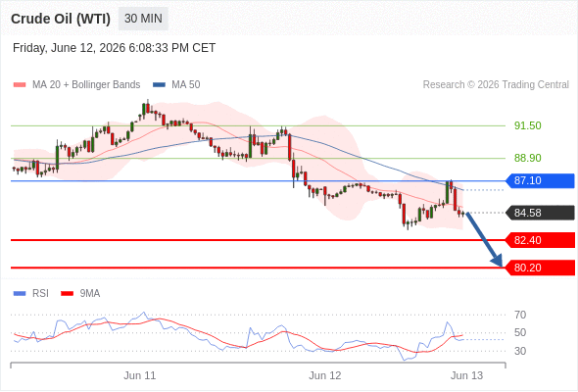Screen dimensions: 578x392
Task: Click the 91.50 resistance level label
Action: point(527,125)
